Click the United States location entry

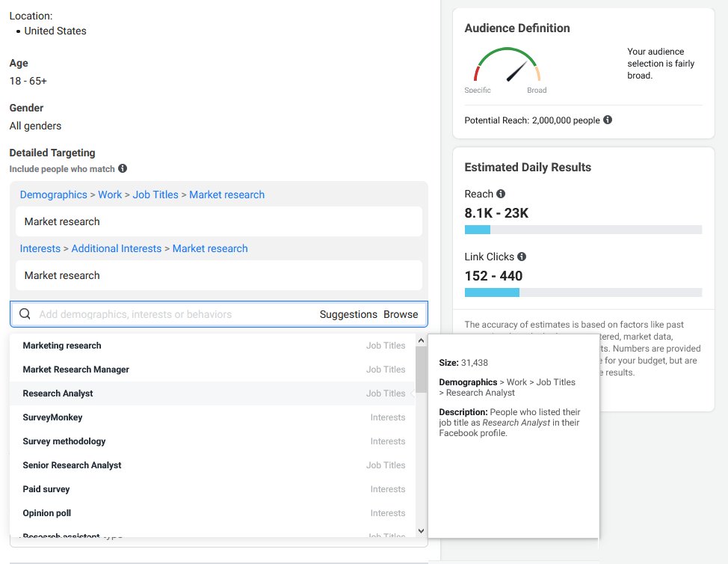coord(55,31)
